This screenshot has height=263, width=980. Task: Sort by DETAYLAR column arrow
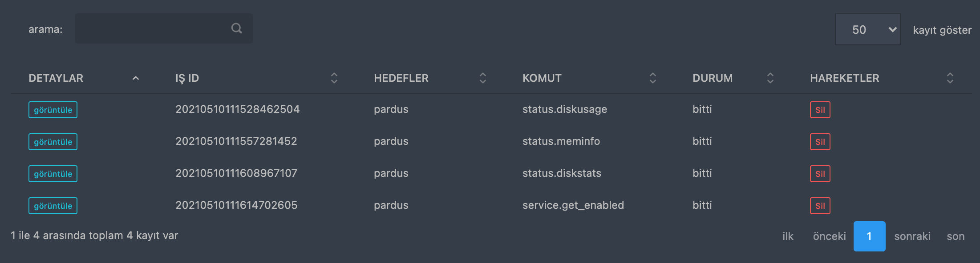[x=136, y=78]
